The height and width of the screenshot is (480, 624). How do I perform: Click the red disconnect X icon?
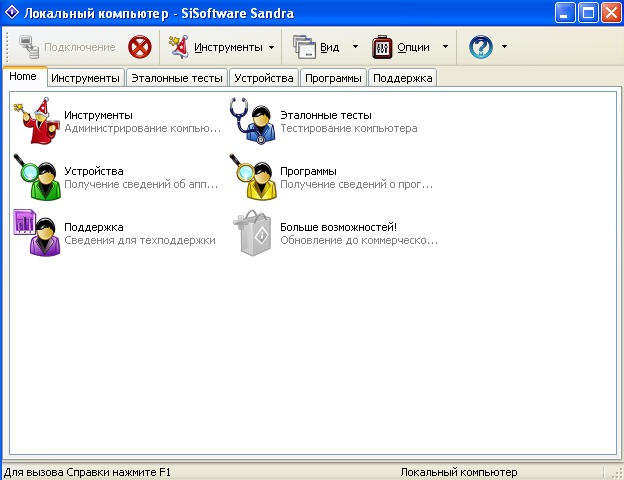tap(140, 47)
